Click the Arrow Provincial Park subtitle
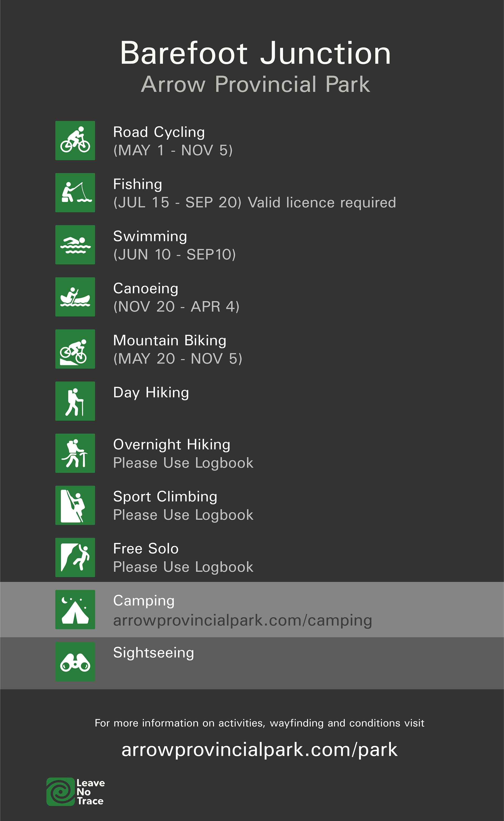 click(256, 84)
